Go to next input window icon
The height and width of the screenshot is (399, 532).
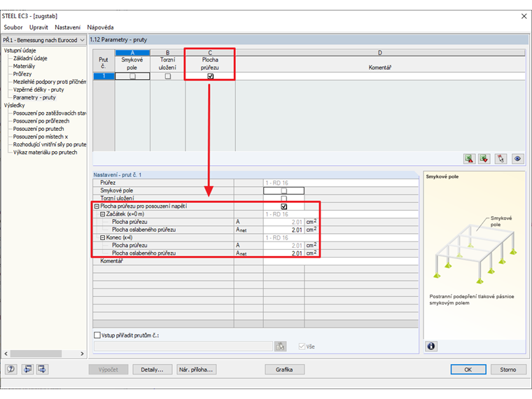pyautogui.click(x=43, y=369)
